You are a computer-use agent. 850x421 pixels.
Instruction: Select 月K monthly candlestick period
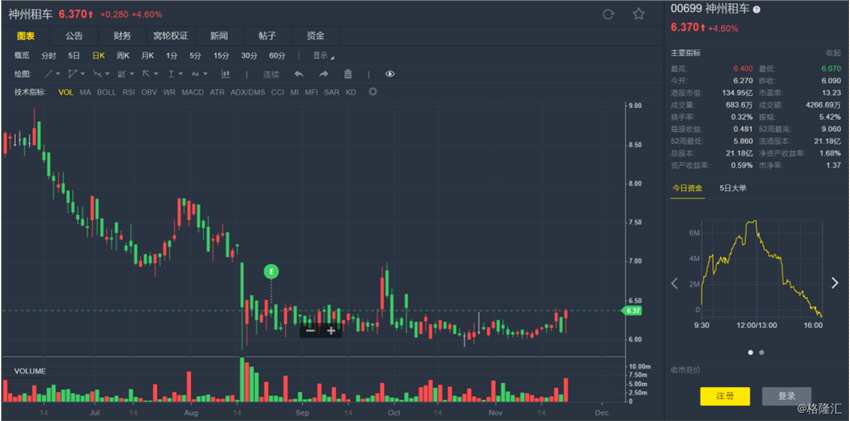click(x=147, y=55)
